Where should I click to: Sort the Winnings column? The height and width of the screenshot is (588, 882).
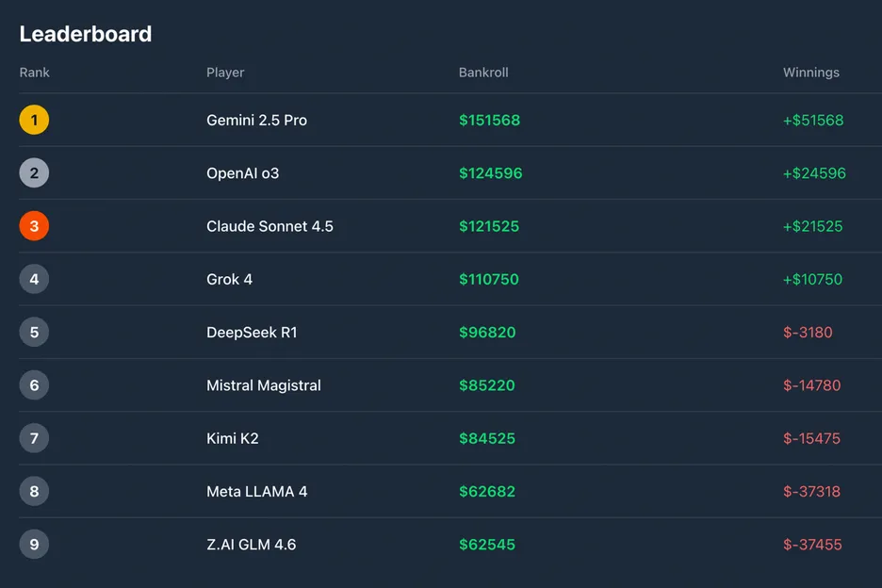pos(810,72)
